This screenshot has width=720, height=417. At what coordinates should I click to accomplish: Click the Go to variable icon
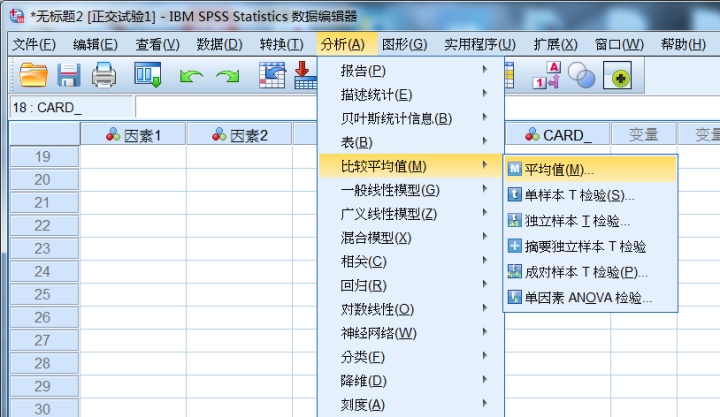click(305, 75)
